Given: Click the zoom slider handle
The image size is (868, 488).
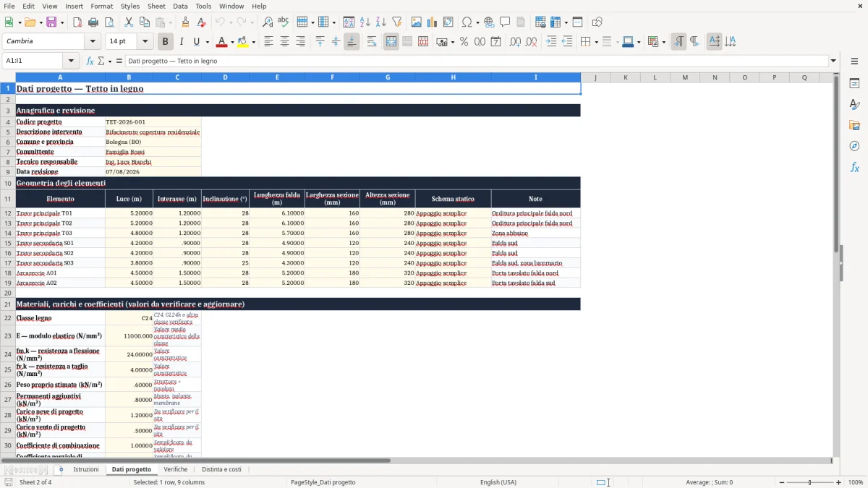Looking at the screenshot, I should pos(810,482).
